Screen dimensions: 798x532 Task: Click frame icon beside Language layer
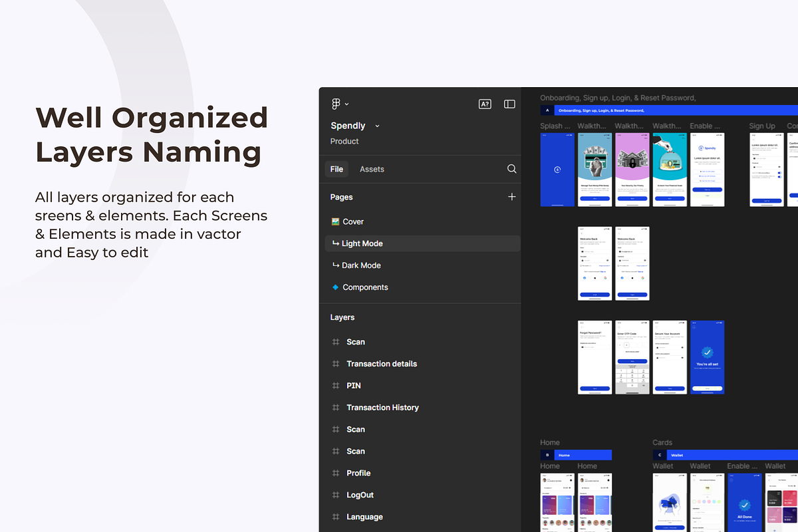click(336, 517)
